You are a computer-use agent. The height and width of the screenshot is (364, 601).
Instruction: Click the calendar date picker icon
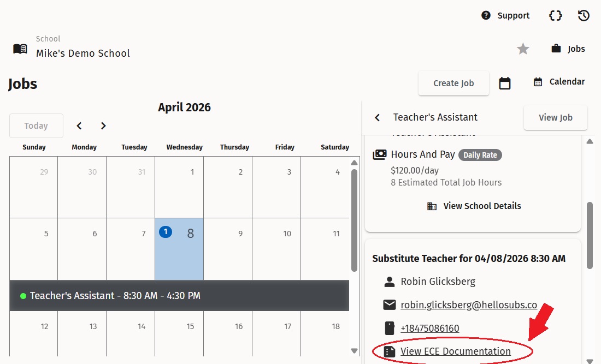pos(505,83)
